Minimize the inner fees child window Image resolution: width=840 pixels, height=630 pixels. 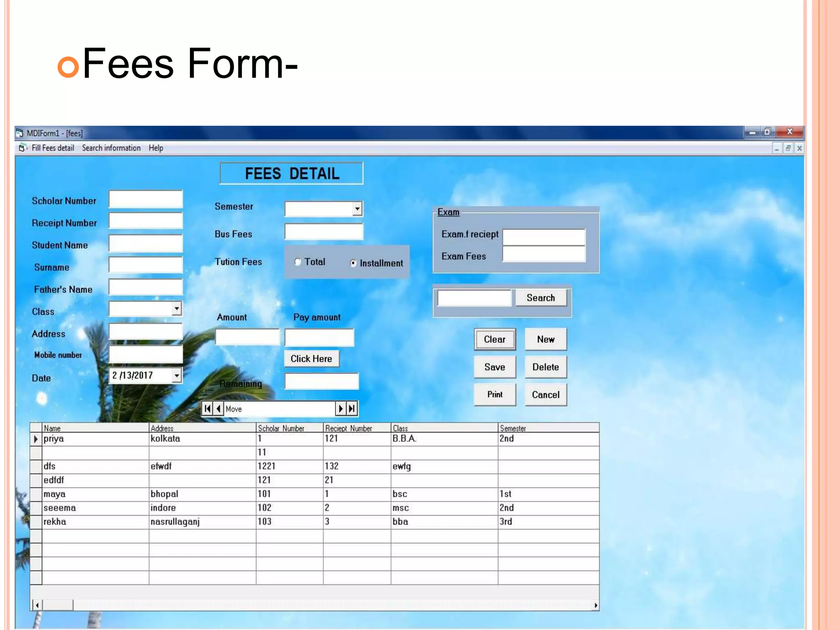(x=777, y=148)
